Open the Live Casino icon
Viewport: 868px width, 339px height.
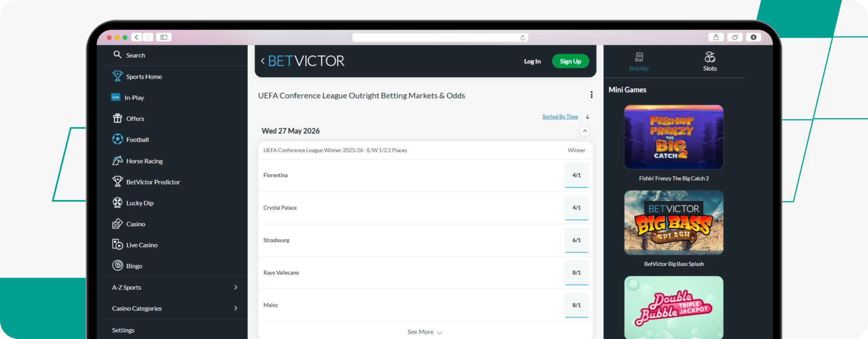(117, 244)
